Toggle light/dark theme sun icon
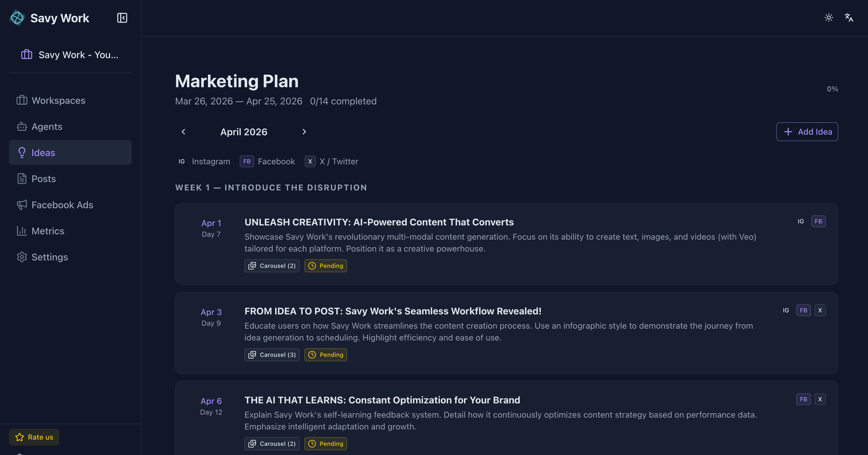The image size is (868, 455). (829, 17)
